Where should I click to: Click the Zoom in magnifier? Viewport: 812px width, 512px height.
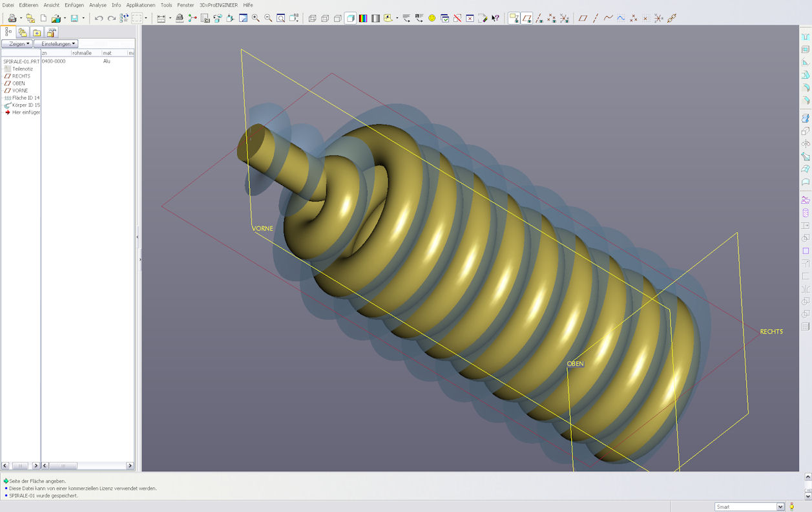[x=256, y=18]
